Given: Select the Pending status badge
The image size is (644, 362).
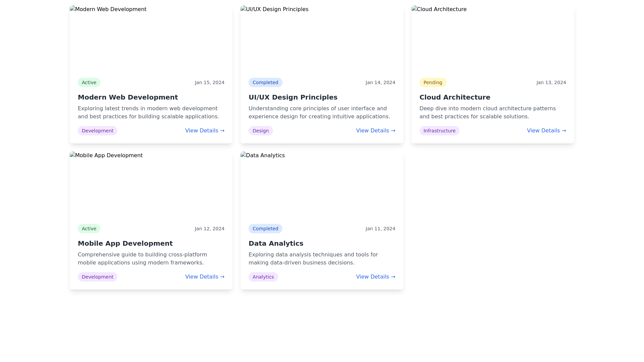Looking at the screenshot, I should [433, 82].
